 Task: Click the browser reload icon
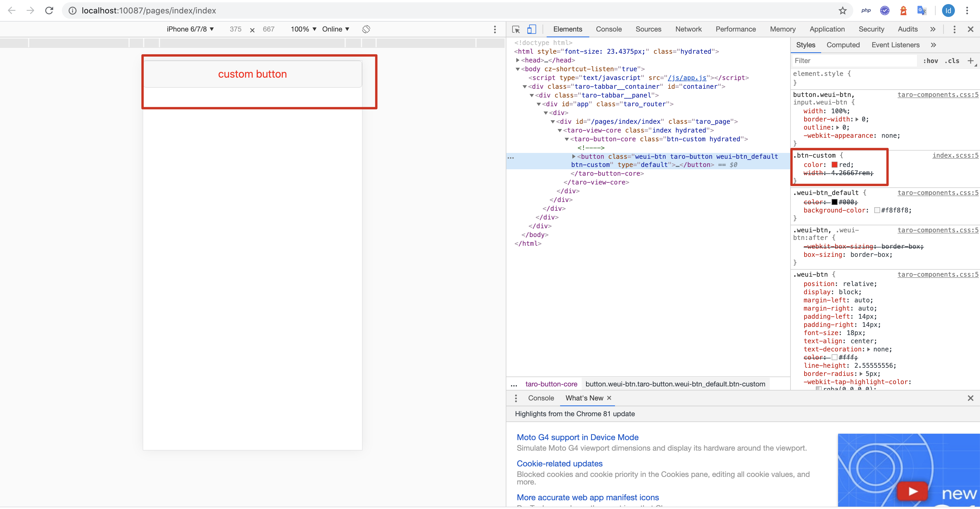tap(49, 11)
